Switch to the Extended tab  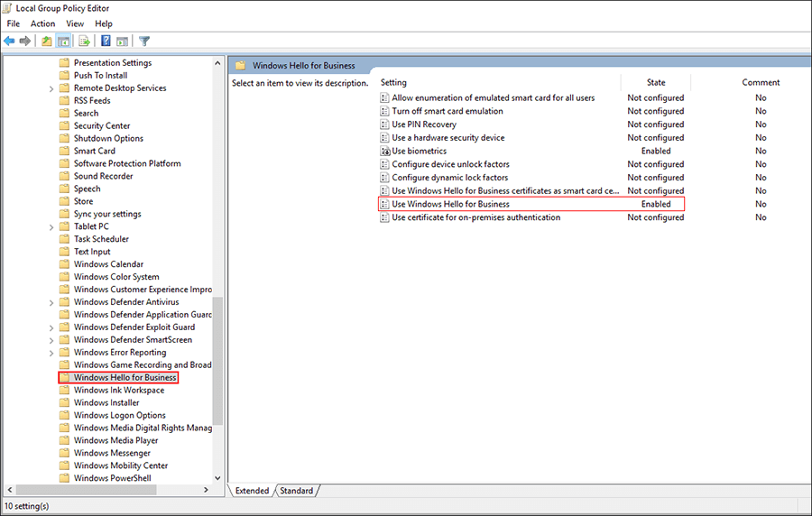(x=253, y=491)
